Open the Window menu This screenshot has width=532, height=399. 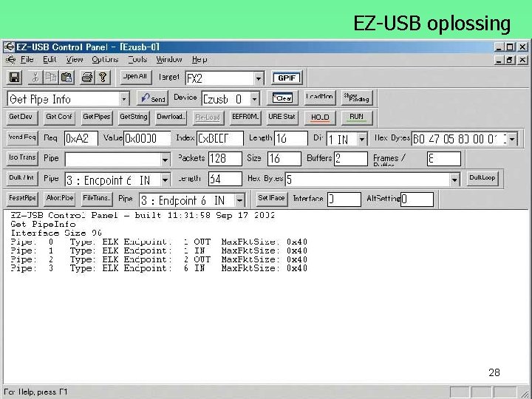(169, 60)
